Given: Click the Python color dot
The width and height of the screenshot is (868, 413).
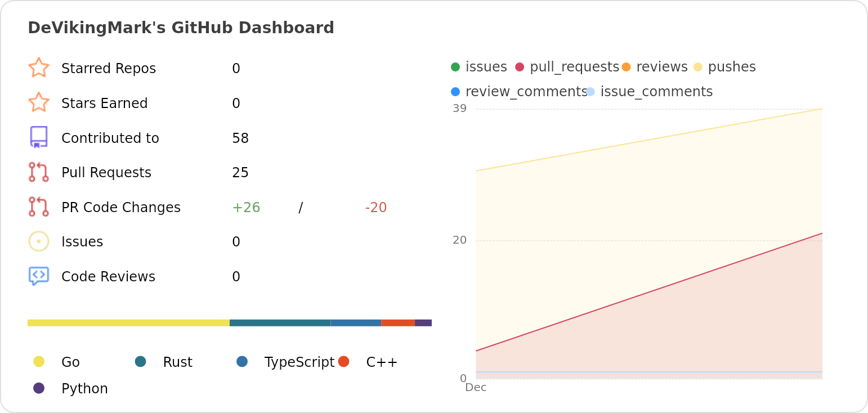Looking at the screenshot, I should point(39,388).
